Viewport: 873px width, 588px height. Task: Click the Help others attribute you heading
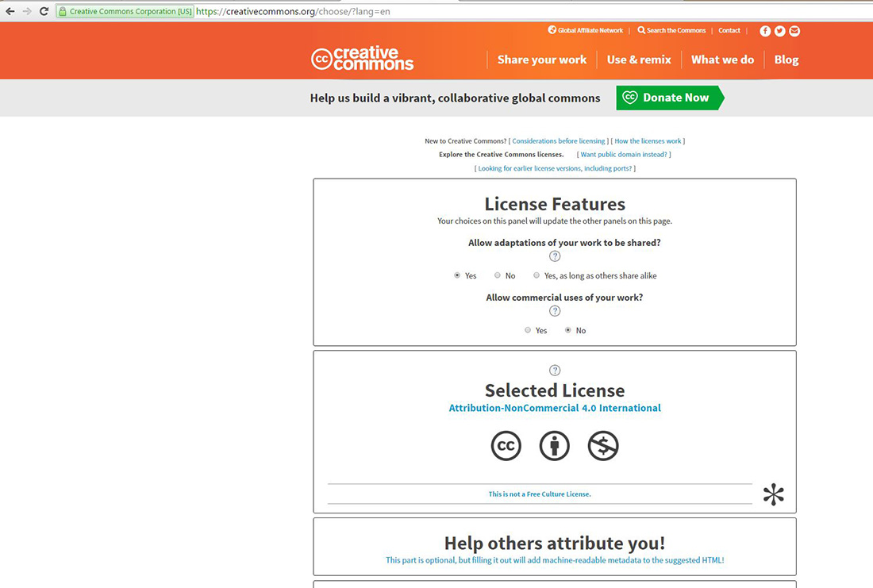tap(555, 543)
